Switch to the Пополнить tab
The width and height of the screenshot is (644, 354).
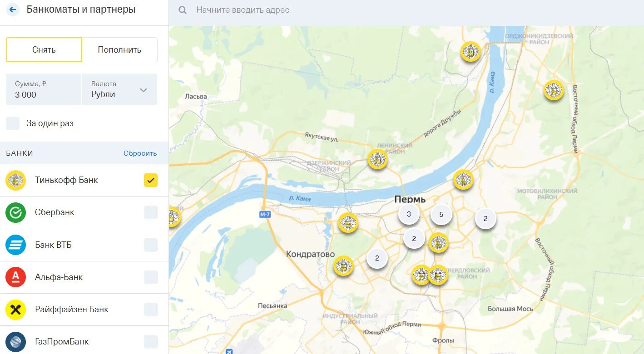coord(119,49)
